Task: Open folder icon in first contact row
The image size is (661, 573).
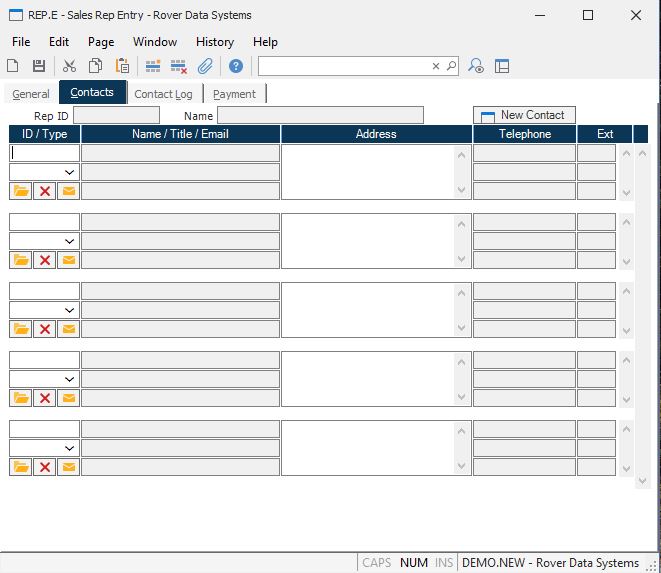Action: coord(21,191)
